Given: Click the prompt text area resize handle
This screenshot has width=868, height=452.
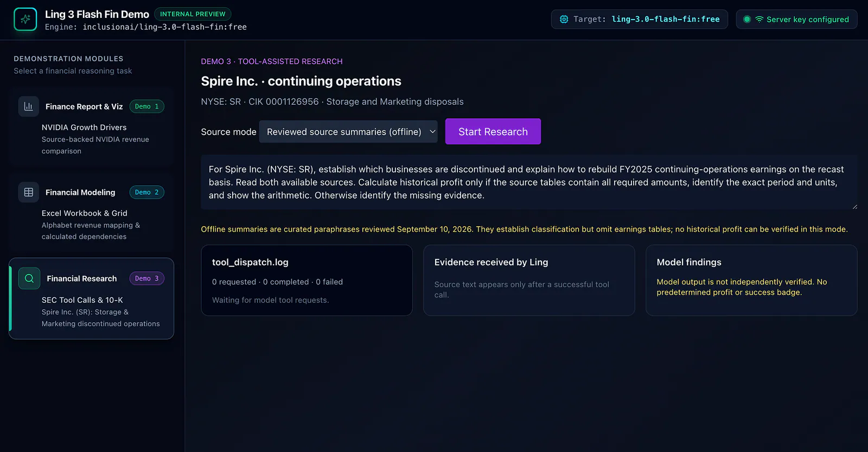Looking at the screenshot, I should tap(854, 207).
